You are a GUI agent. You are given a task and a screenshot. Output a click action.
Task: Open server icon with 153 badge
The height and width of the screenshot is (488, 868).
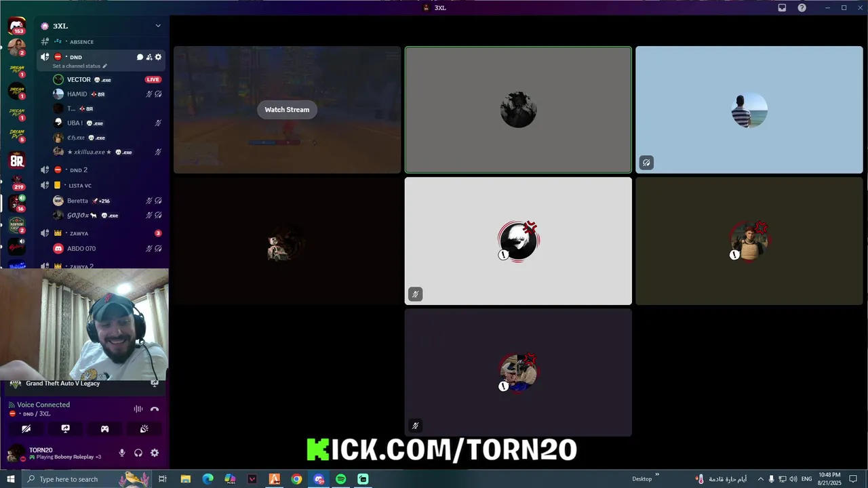(x=17, y=26)
